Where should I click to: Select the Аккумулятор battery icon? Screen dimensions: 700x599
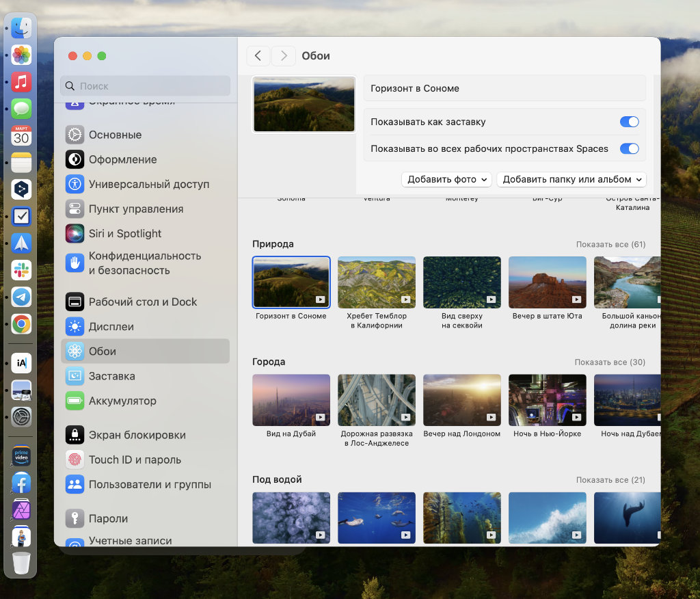75,401
